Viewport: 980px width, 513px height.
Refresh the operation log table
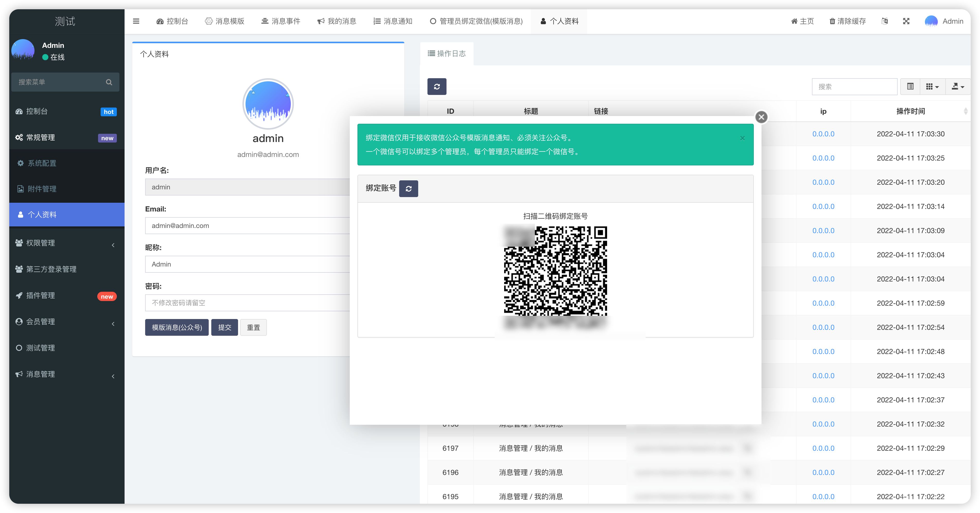437,87
